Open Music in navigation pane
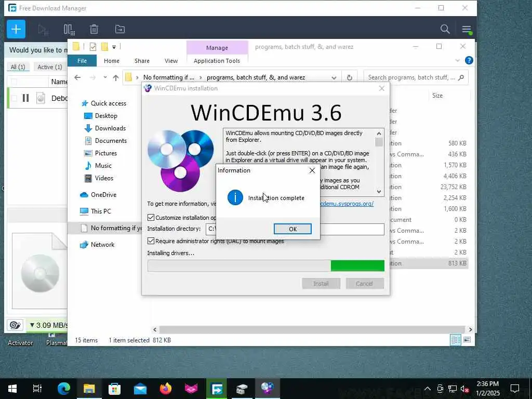The image size is (532, 399). tap(103, 166)
